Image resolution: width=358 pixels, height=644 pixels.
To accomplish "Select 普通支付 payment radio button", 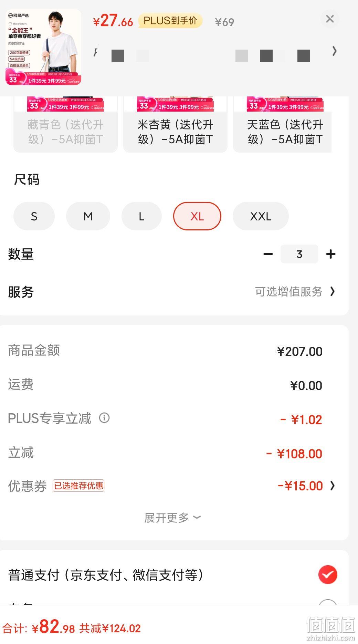I will [x=328, y=574].
